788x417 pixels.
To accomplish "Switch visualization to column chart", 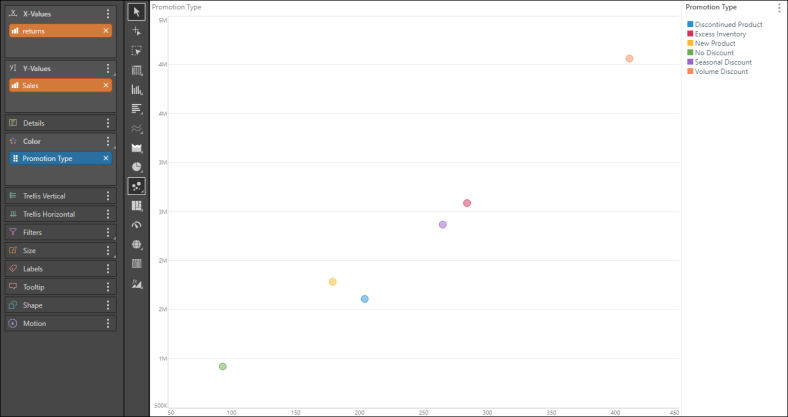I will [137, 89].
